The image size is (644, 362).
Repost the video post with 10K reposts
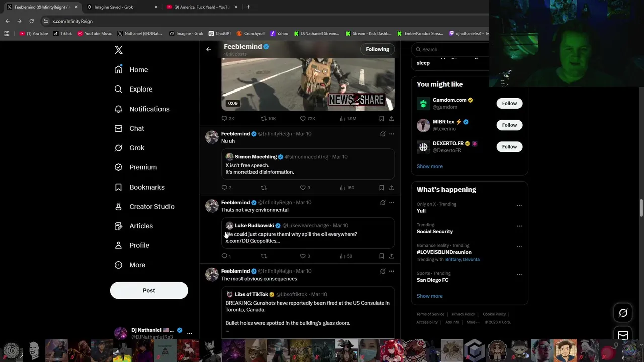tap(268, 118)
